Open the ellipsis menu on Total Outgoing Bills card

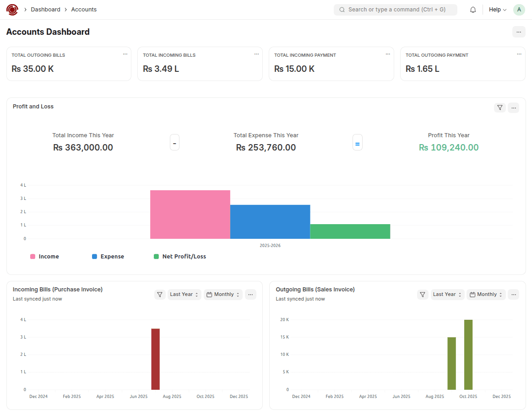tap(125, 54)
